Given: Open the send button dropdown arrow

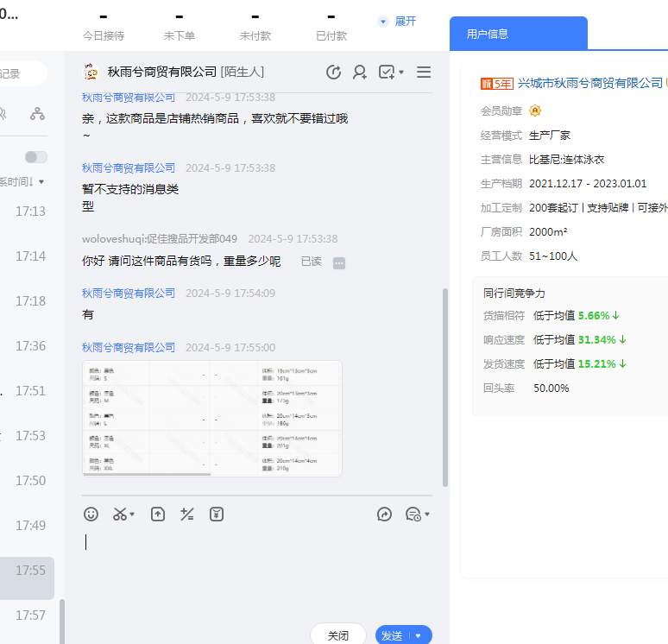Looking at the screenshot, I should point(419,635).
